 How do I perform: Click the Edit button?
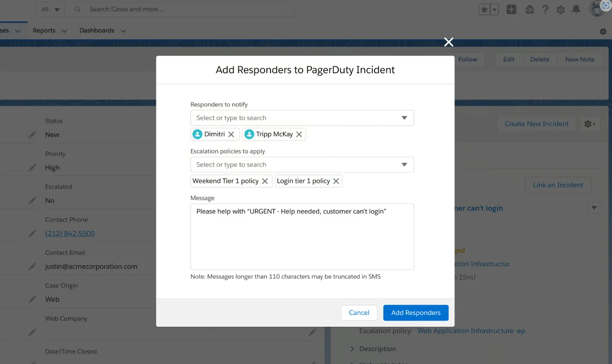click(509, 59)
